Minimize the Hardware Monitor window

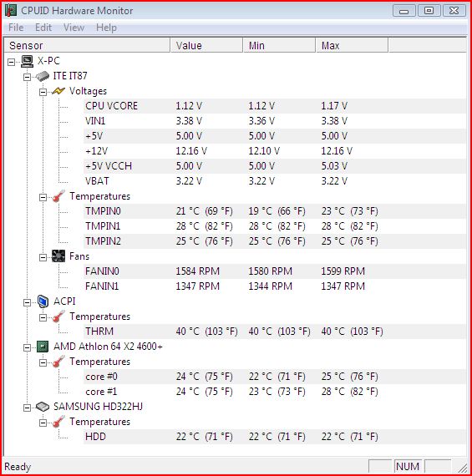click(x=404, y=11)
